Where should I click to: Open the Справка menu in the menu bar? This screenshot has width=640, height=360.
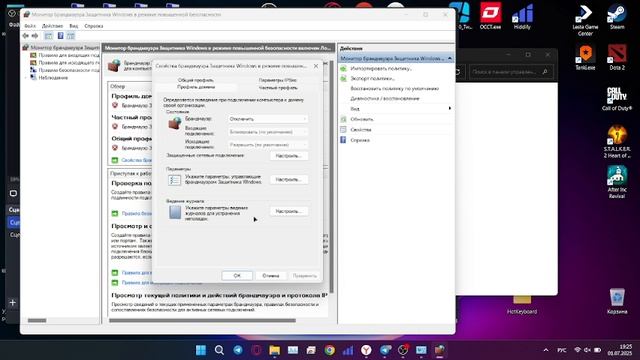click(93, 26)
